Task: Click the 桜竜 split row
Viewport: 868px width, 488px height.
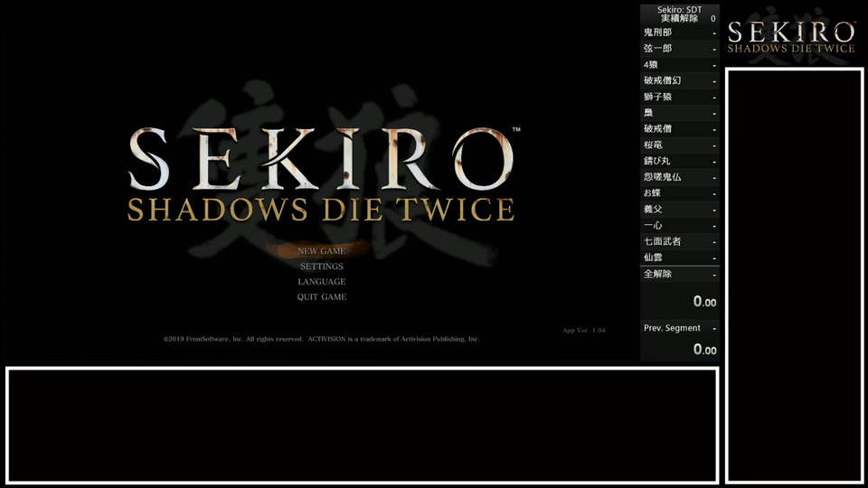Action: point(680,145)
